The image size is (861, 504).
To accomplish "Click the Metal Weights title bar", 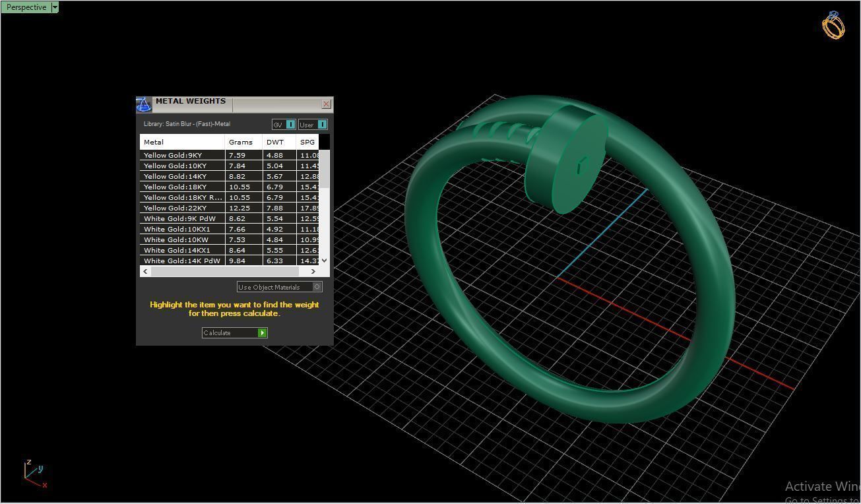I will click(x=234, y=104).
